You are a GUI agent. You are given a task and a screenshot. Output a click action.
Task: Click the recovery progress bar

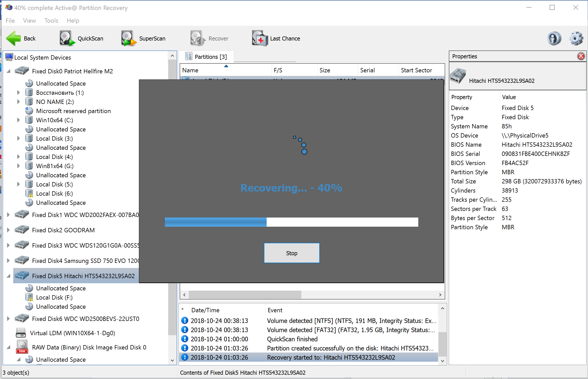pyautogui.click(x=291, y=222)
